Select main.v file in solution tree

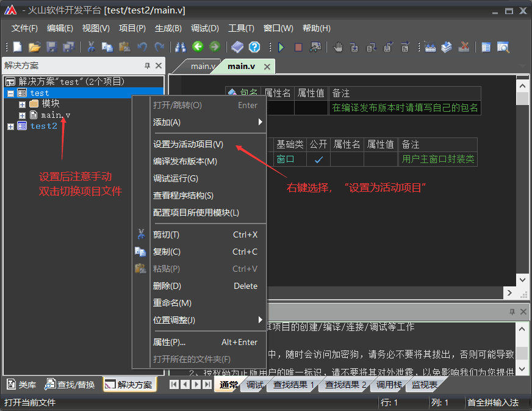[x=56, y=115]
